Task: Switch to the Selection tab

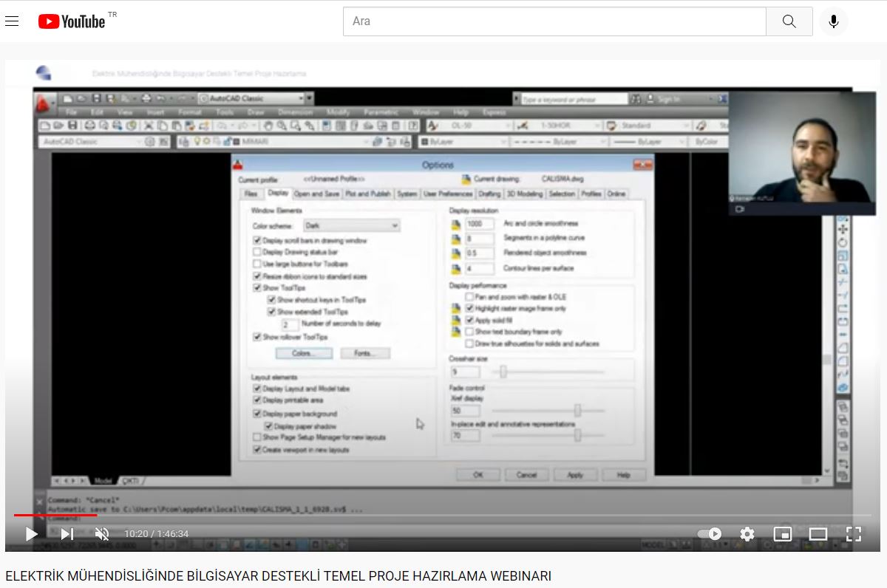Action: (x=562, y=194)
